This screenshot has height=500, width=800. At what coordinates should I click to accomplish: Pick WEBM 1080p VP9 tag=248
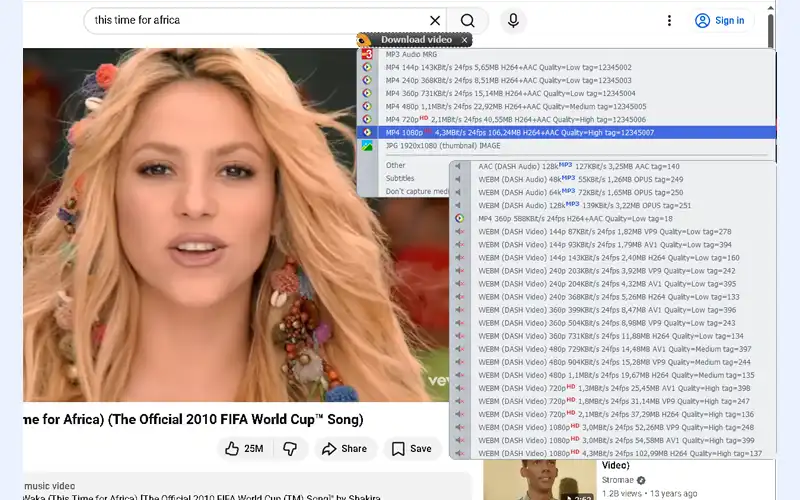[613, 428]
